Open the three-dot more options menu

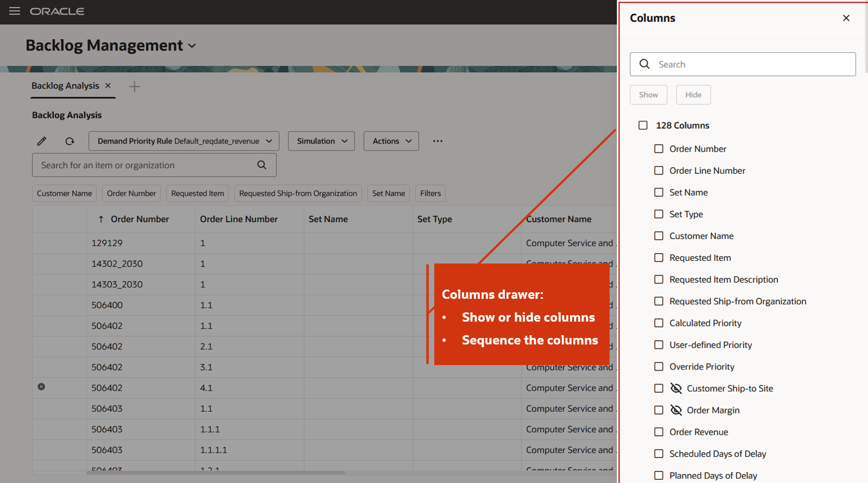pyautogui.click(x=438, y=141)
